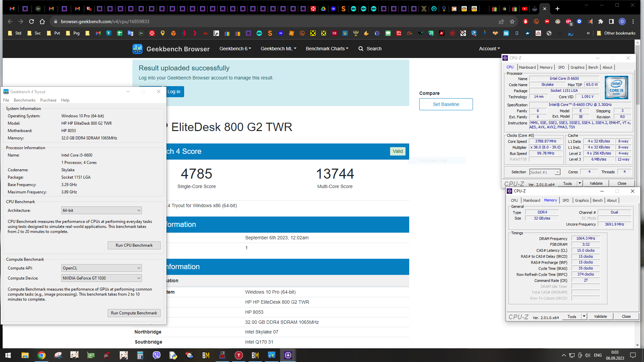Open the Google Maps bookmark
The width and height of the screenshot is (644, 362).
[163, 33]
